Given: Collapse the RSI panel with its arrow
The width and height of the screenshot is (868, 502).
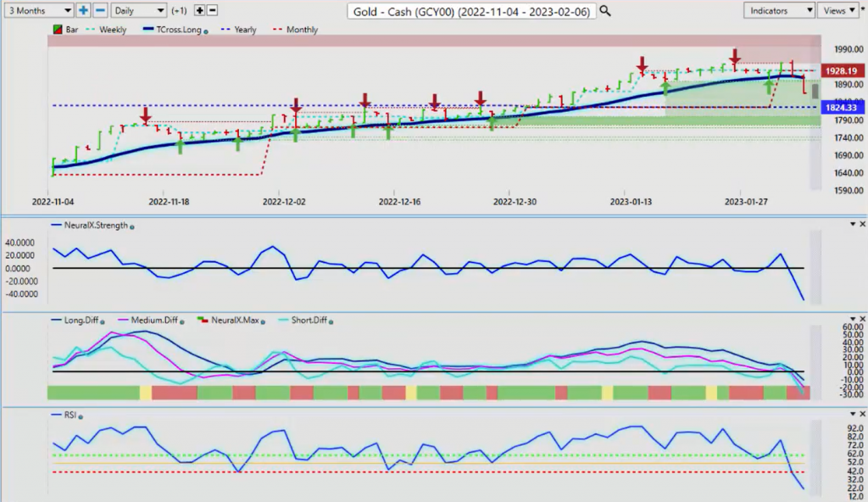Looking at the screenshot, I should coord(853,414).
